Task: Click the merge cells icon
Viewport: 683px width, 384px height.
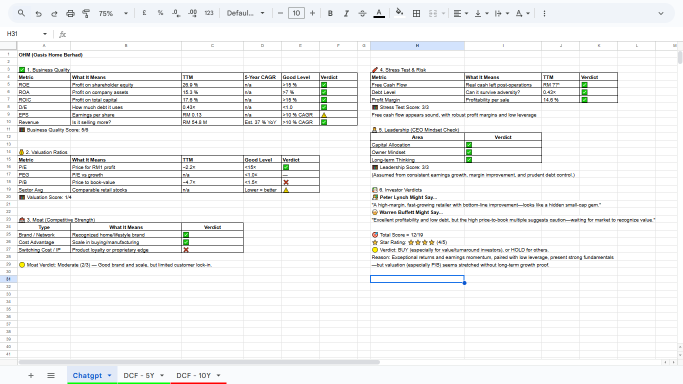Action: point(433,13)
